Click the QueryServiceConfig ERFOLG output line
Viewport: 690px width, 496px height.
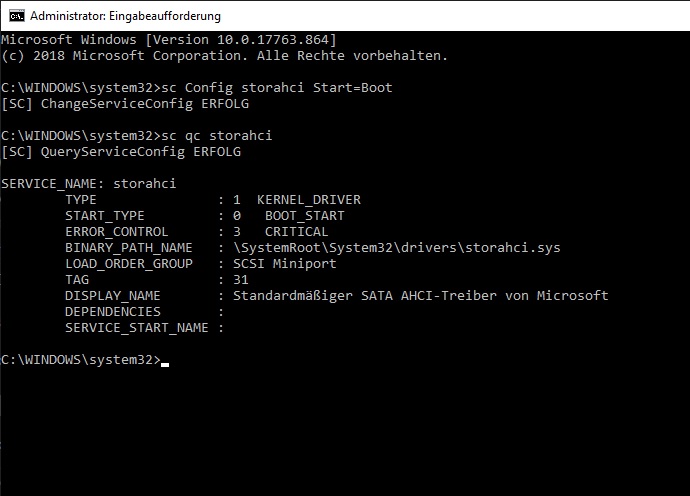pyautogui.click(x=121, y=152)
